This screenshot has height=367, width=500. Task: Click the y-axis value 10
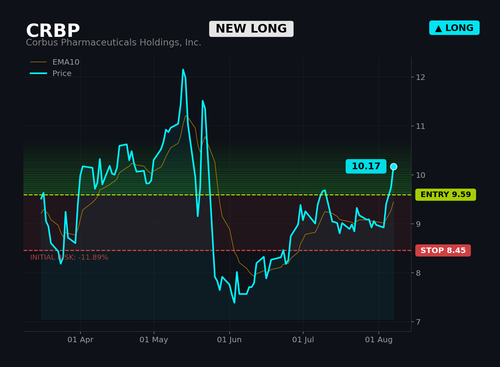tap(420, 175)
